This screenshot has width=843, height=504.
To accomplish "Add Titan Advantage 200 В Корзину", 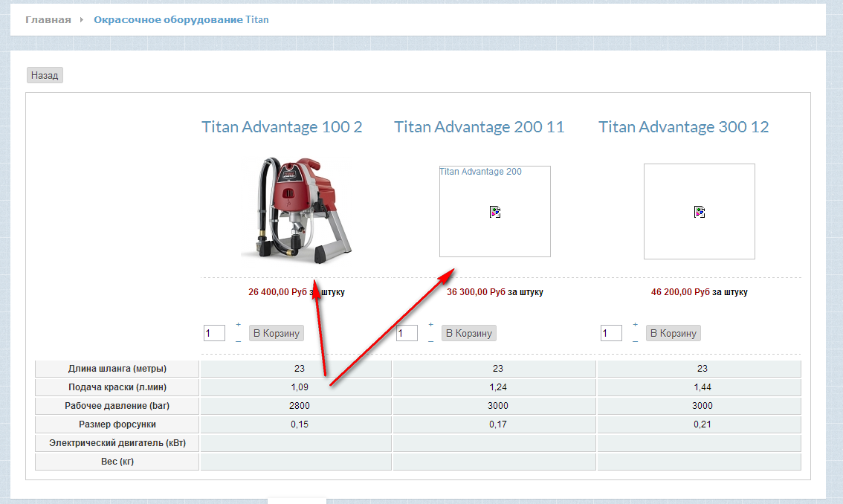I will 469,333.
